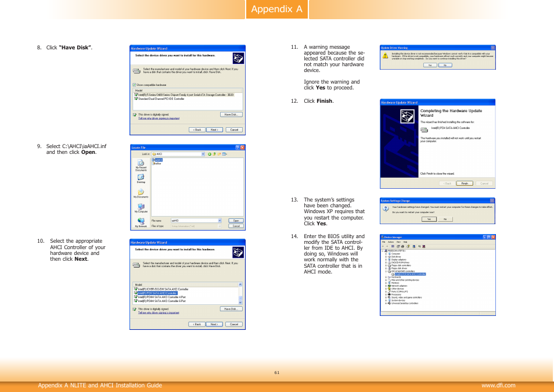Screen dimensions: 554x392
Task: Click the File name input field
Action: click(196, 221)
